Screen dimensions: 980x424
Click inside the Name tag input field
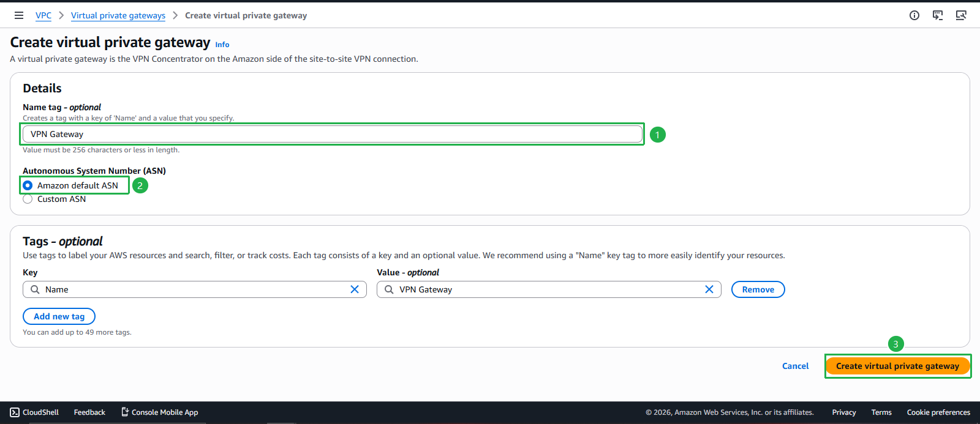[x=333, y=134]
